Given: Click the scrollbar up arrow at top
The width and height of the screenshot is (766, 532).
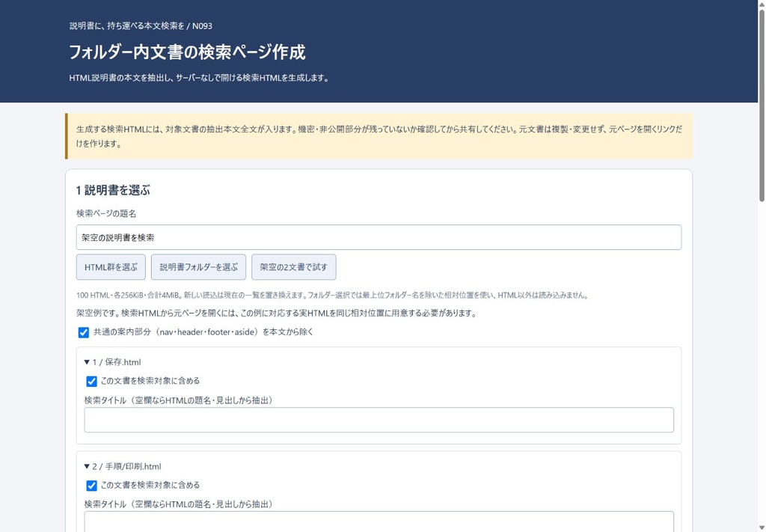Looking at the screenshot, I should (x=762, y=4).
